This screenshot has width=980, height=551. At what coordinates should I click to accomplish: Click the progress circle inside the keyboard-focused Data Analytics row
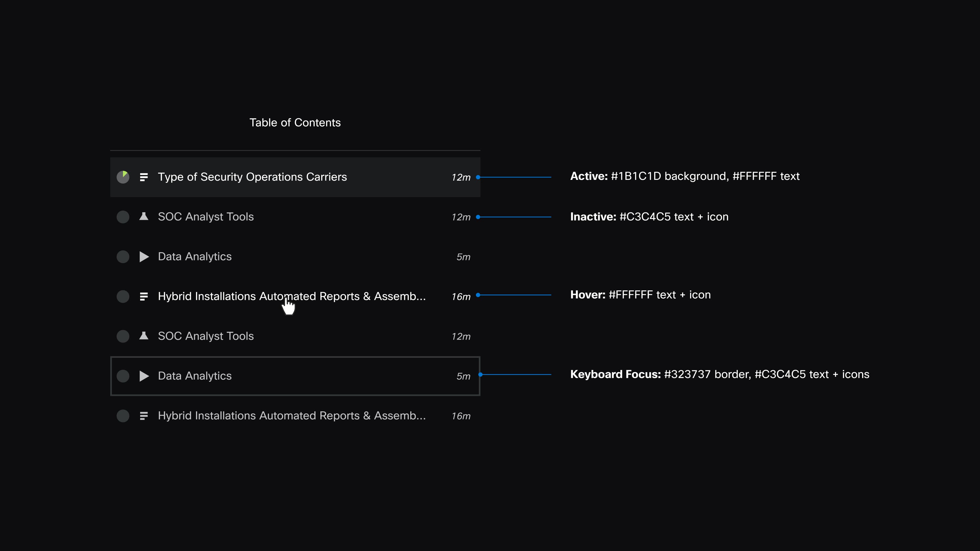(123, 376)
